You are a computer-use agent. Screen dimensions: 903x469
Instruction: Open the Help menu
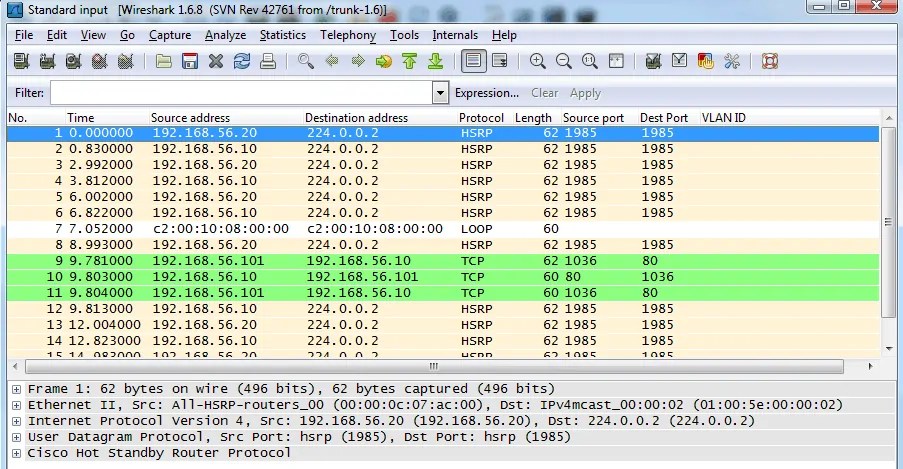504,35
